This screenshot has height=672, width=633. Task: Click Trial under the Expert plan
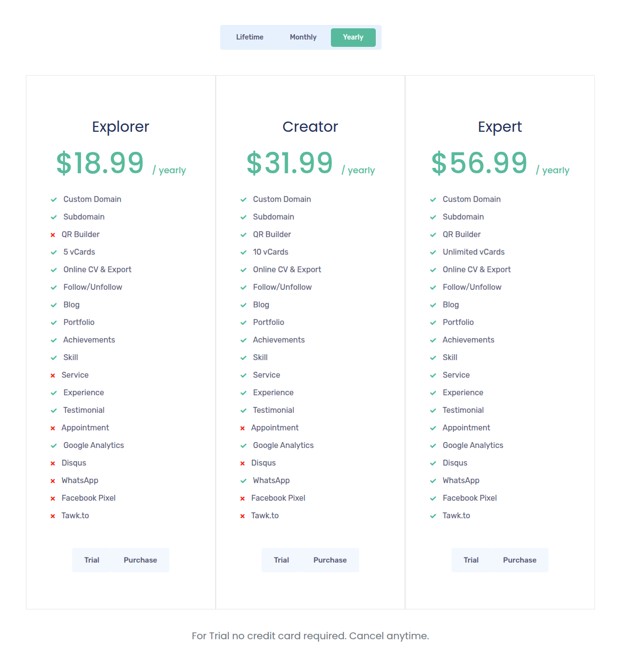(x=471, y=560)
